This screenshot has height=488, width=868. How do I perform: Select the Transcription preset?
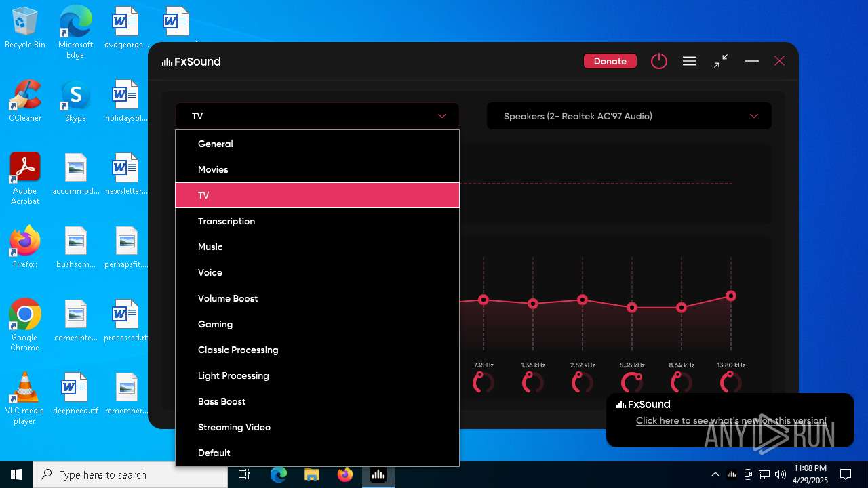pyautogui.click(x=317, y=221)
